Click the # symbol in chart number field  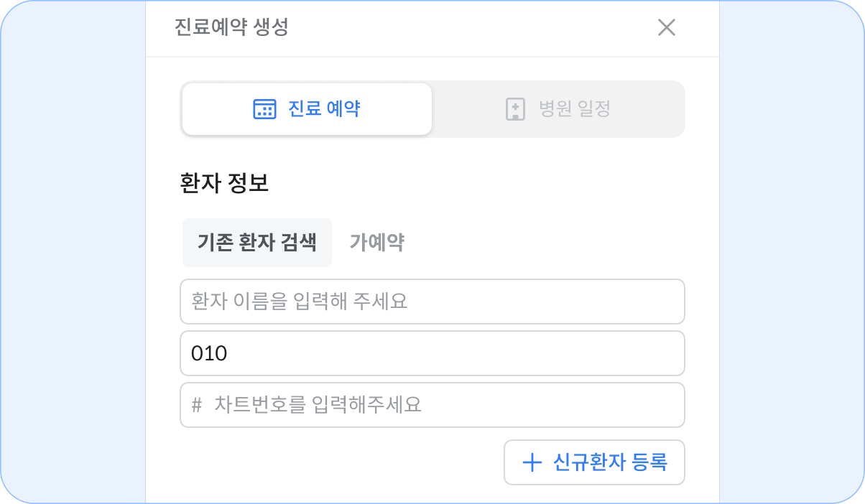(196, 406)
